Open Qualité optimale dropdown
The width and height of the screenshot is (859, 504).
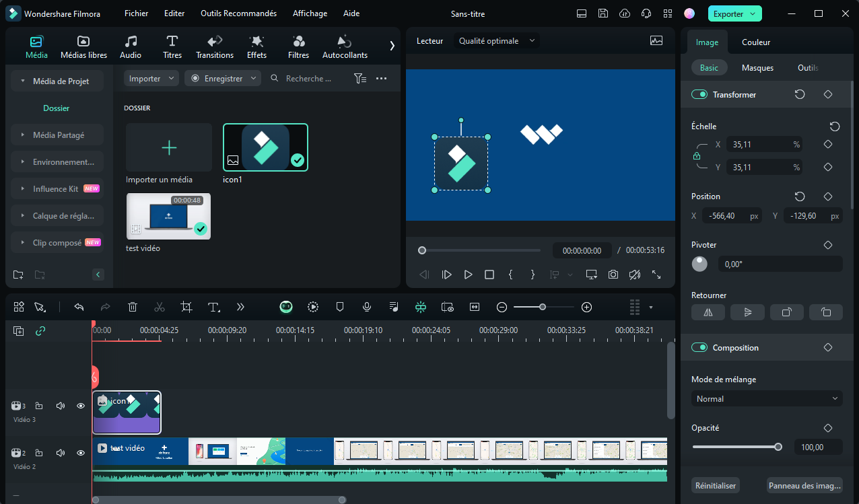497,41
